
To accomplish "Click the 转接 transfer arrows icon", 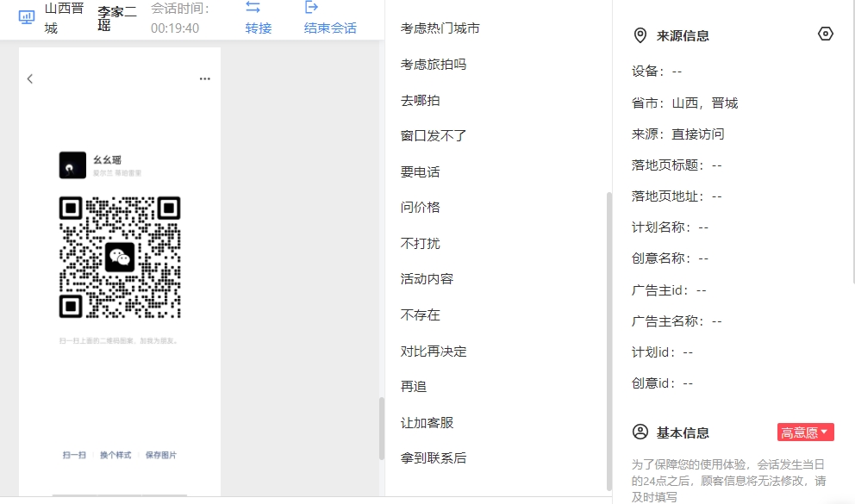I will pyautogui.click(x=253, y=7).
